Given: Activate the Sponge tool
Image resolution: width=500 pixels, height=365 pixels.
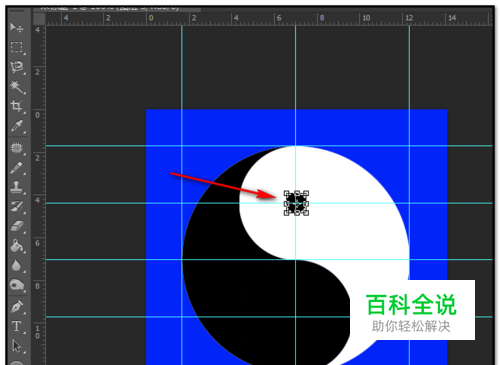Looking at the screenshot, I should (x=16, y=285).
